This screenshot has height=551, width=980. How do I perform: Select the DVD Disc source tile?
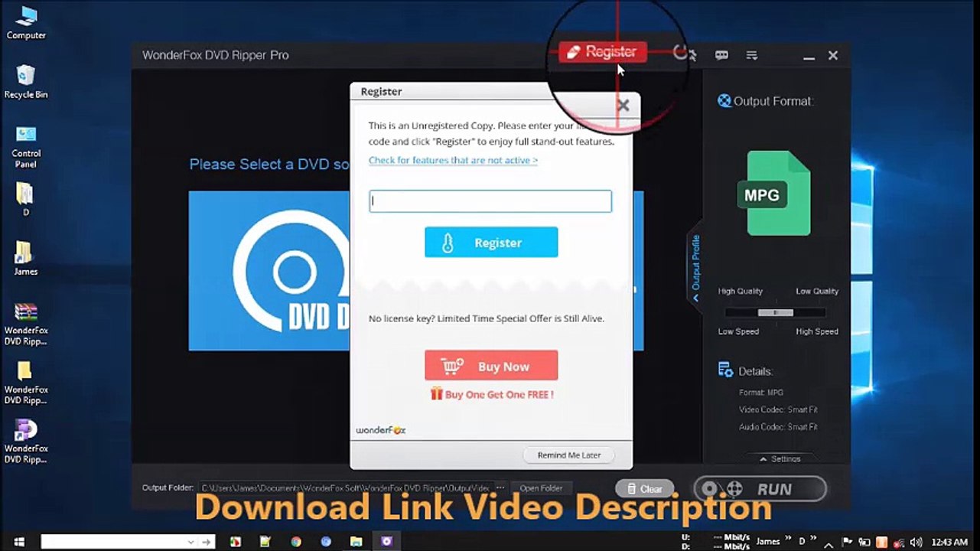[x=269, y=271]
